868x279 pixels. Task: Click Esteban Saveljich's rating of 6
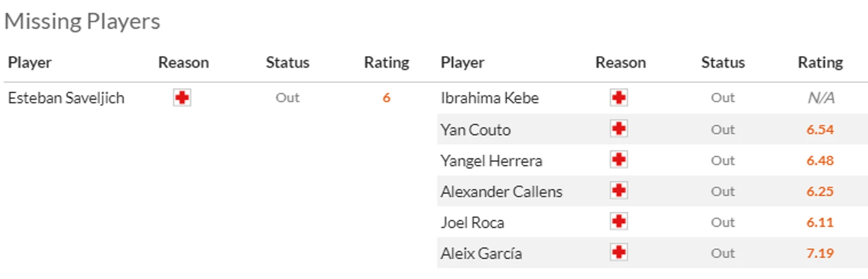386,98
